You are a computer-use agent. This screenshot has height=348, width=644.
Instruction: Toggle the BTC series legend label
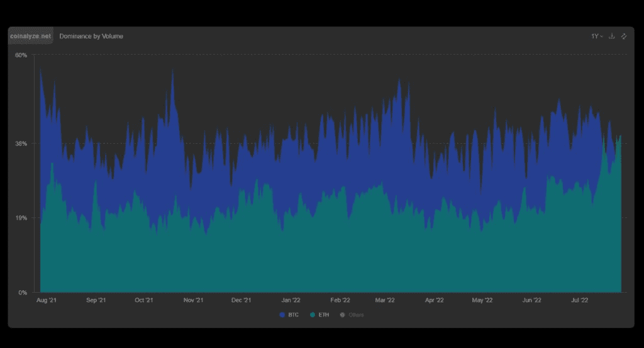tap(293, 315)
